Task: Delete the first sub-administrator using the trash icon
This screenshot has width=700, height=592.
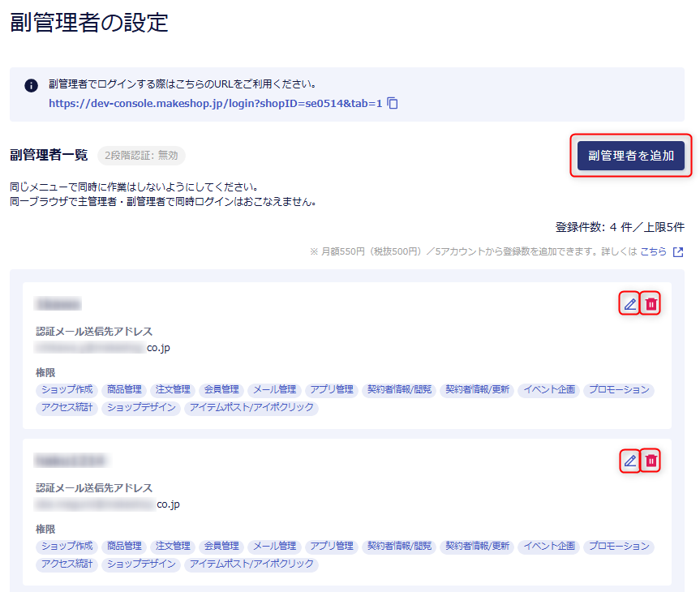Action: click(651, 304)
